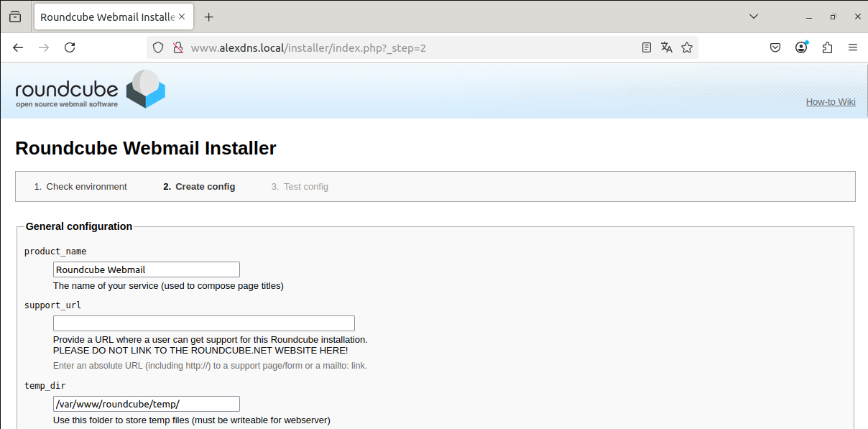The height and width of the screenshot is (429, 868).
Task: Reload the current page
Action: tap(70, 47)
